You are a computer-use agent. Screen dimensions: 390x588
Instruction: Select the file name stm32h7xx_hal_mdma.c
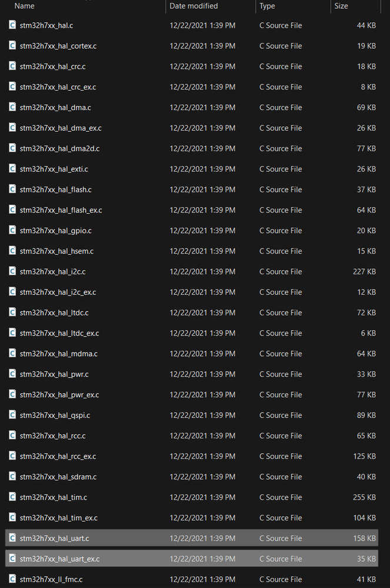point(59,354)
